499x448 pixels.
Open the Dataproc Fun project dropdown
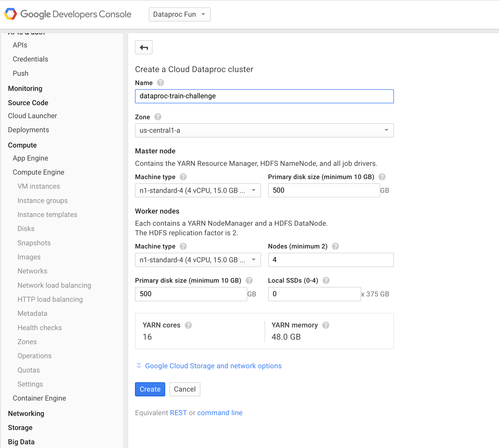pos(179,14)
